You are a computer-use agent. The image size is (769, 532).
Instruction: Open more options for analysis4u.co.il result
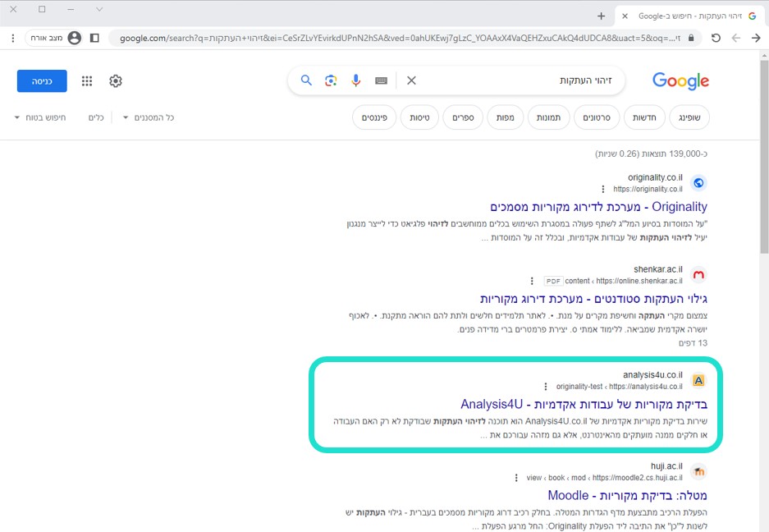(x=546, y=386)
